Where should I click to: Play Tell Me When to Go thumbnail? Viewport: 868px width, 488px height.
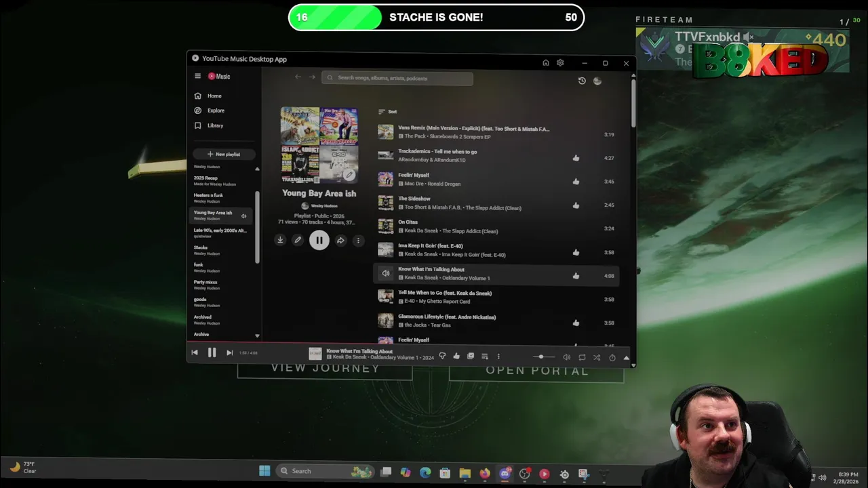385,297
